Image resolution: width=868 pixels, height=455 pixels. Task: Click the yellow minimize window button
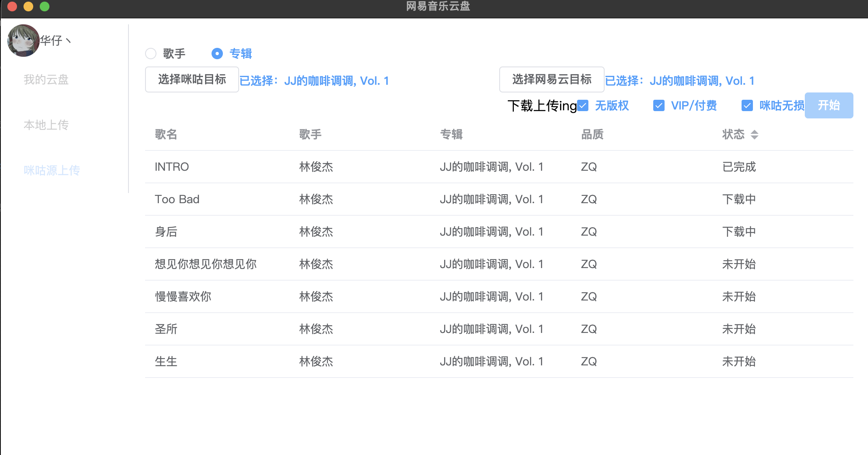coord(28,6)
